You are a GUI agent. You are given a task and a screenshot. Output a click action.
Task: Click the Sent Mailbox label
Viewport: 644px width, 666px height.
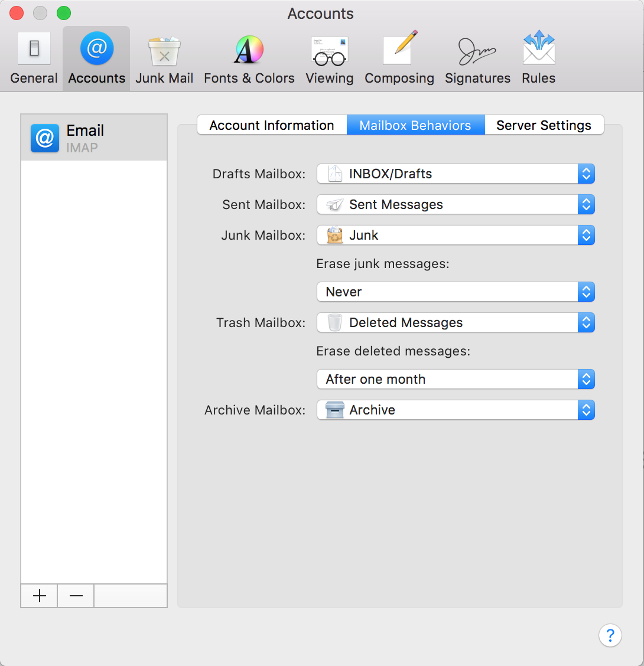264,204
